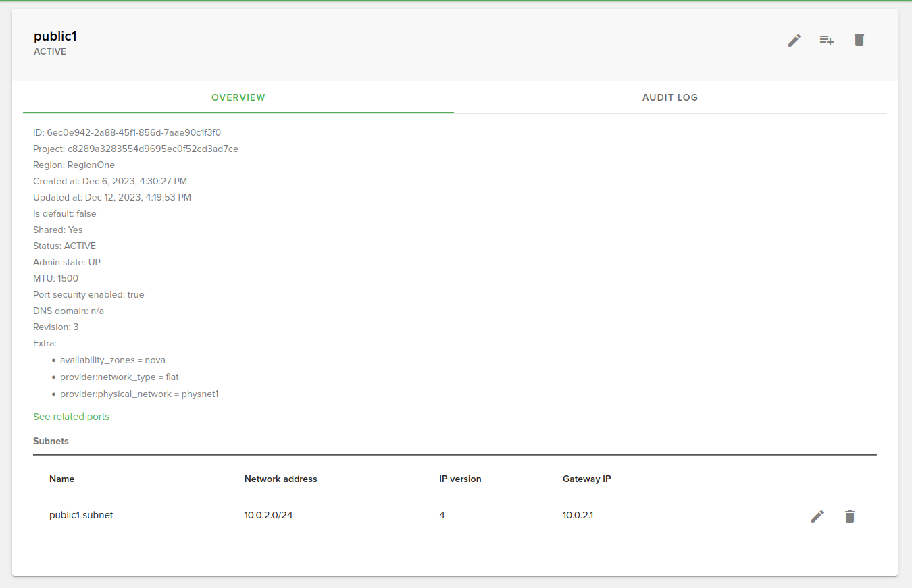Image resolution: width=912 pixels, height=588 pixels.
Task: Select the Overview tab
Action: (238, 97)
